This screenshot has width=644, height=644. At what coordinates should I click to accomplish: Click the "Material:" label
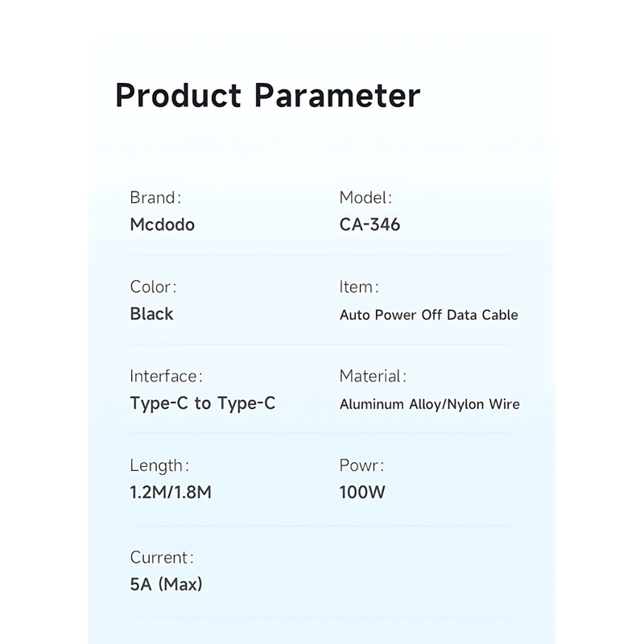pyautogui.click(x=373, y=377)
